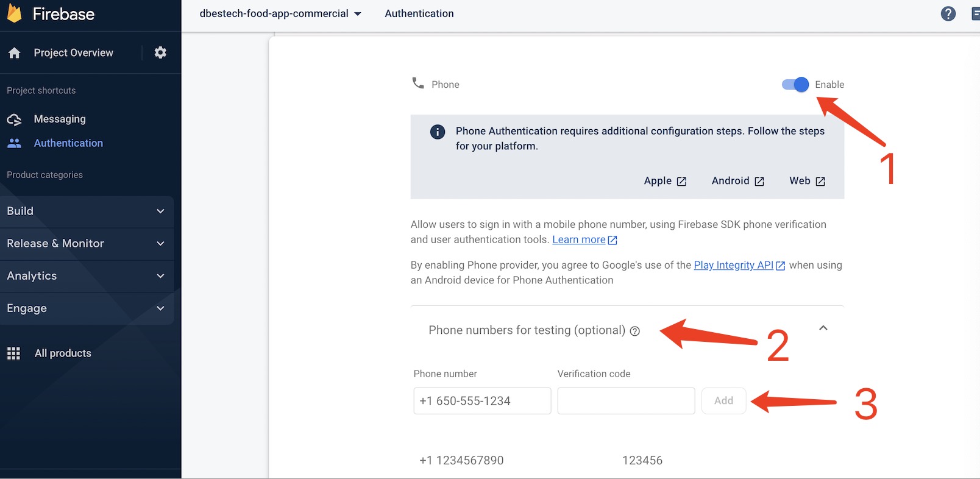Toggle the Phone provider Enable switch

click(795, 85)
